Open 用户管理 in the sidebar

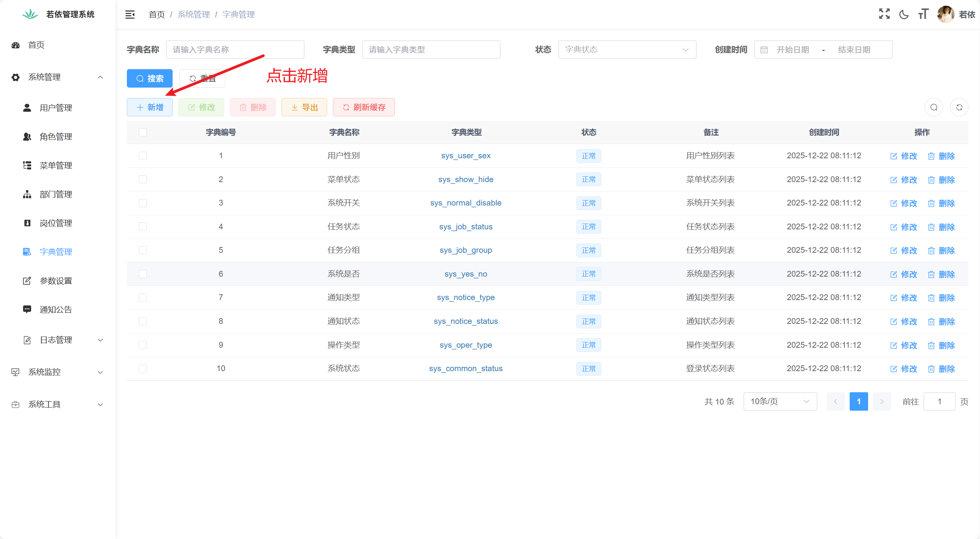[56, 108]
